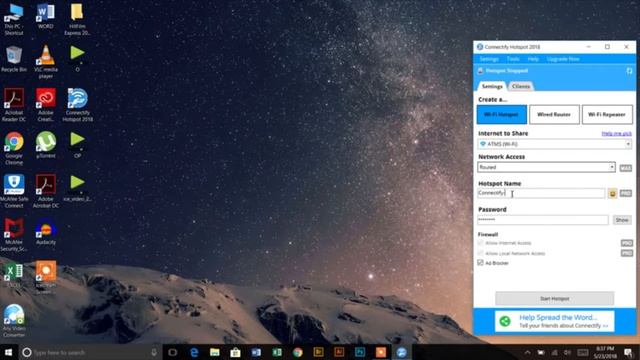This screenshot has width=640, height=360.
Task: Click PRO badge next to Allow Local Network Access
Action: click(x=627, y=253)
